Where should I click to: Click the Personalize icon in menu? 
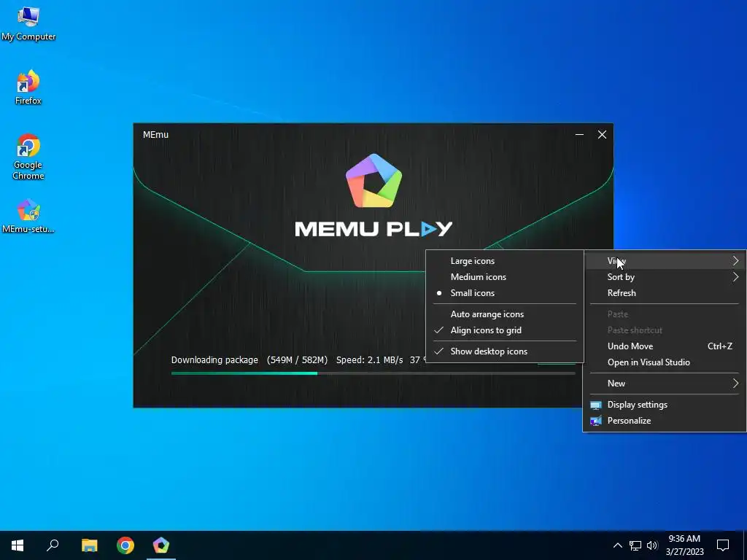click(595, 421)
